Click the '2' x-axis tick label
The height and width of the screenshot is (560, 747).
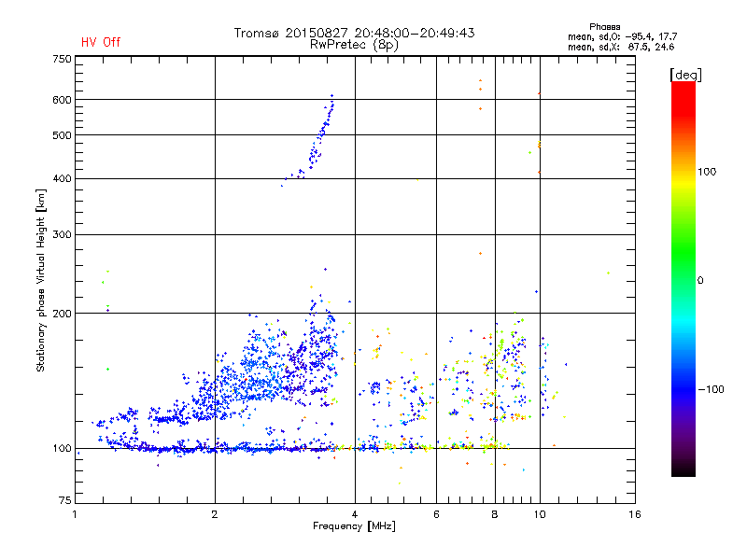point(215,514)
